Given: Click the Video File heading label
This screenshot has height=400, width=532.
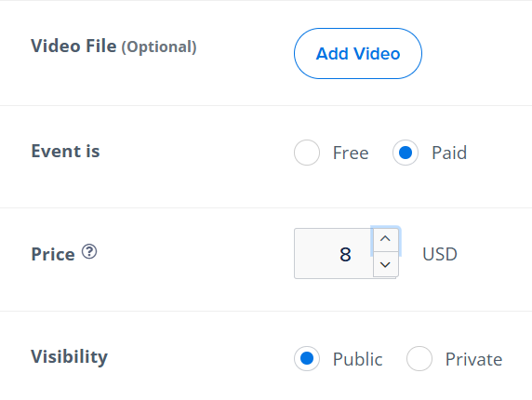Looking at the screenshot, I should (x=73, y=46).
